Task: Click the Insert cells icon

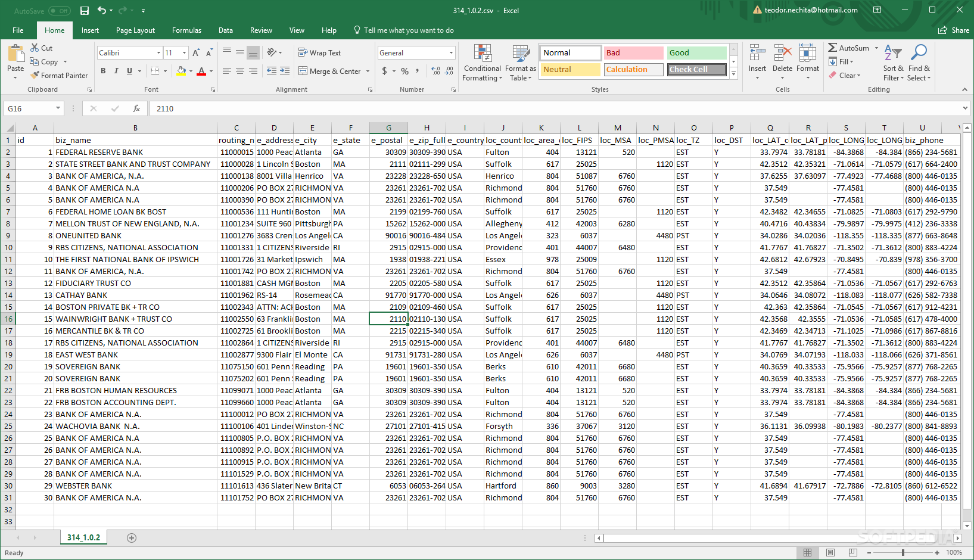Action: [757, 54]
